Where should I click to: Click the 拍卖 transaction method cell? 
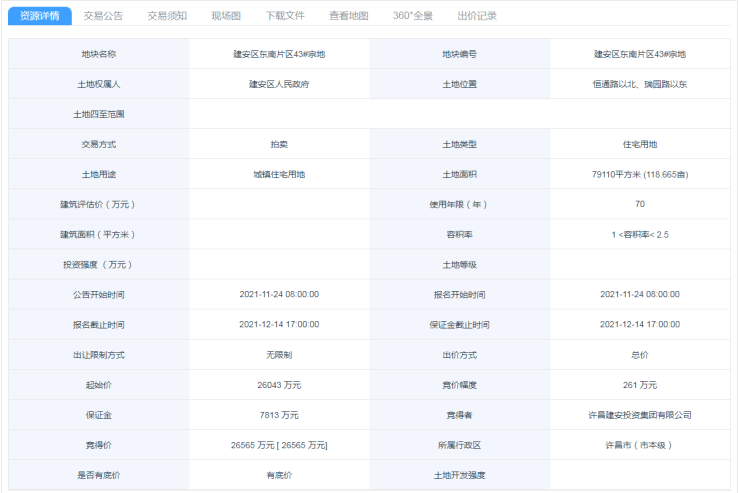[279, 144]
